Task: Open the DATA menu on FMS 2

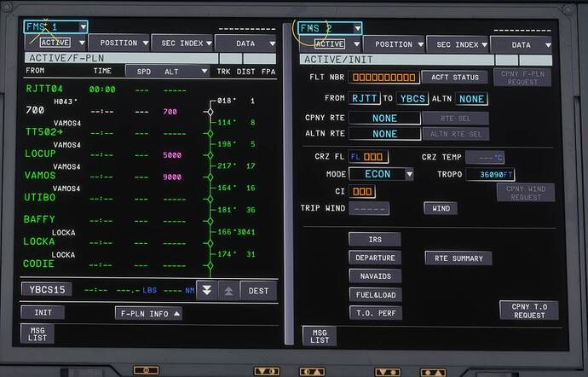Action: tap(522, 45)
